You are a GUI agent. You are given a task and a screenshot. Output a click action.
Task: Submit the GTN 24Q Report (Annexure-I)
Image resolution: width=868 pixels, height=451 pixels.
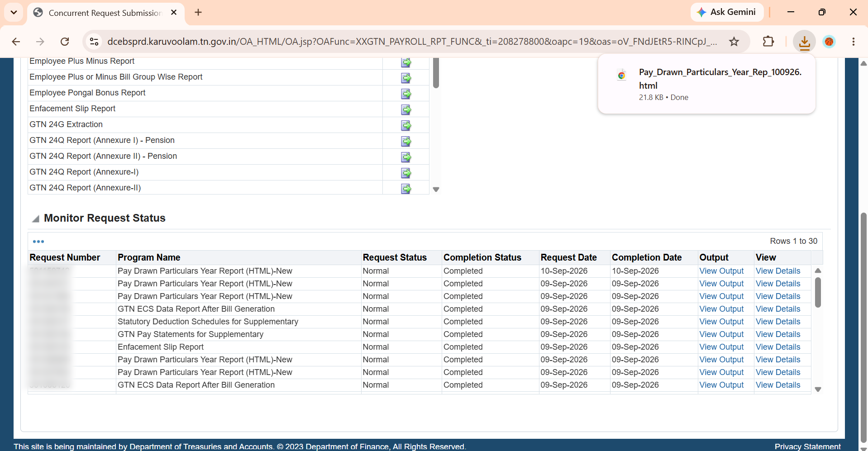click(406, 173)
